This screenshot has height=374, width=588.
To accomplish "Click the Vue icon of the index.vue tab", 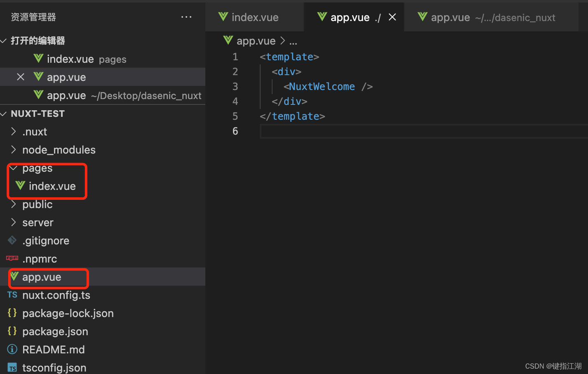I will (x=223, y=17).
